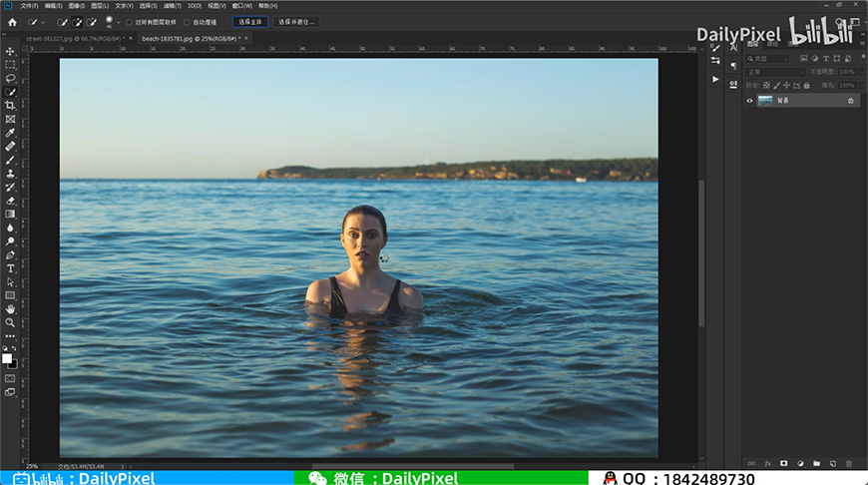Select the Move tool
Viewport: 868px width, 485px height.
click(x=10, y=51)
